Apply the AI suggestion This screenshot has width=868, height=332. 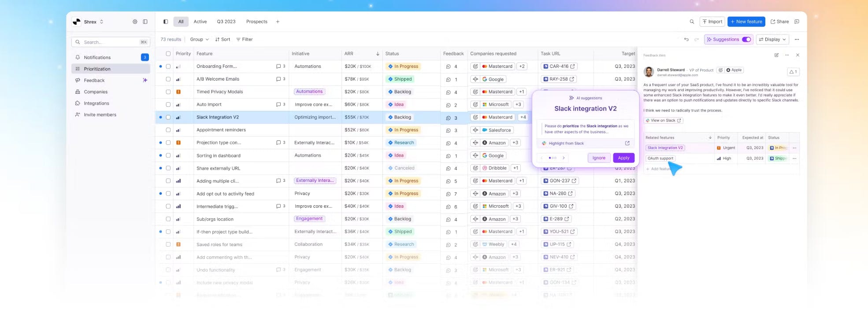pyautogui.click(x=623, y=158)
